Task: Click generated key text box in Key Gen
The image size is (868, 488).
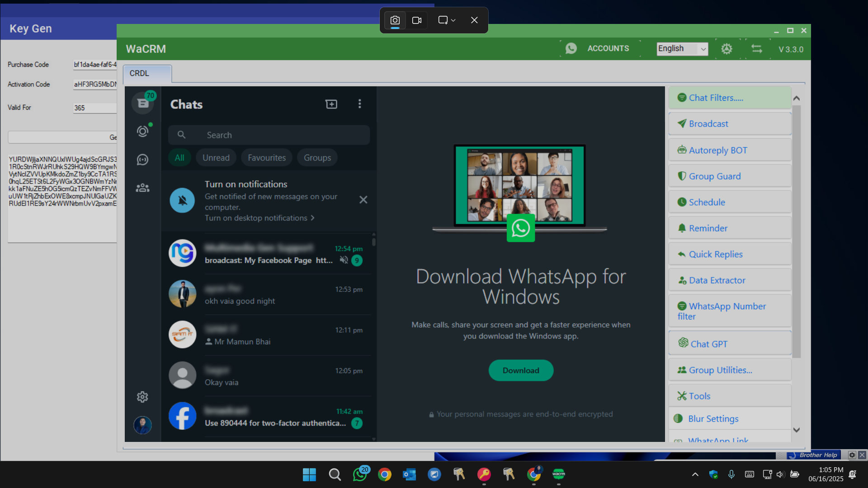Action: pyautogui.click(x=62, y=198)
